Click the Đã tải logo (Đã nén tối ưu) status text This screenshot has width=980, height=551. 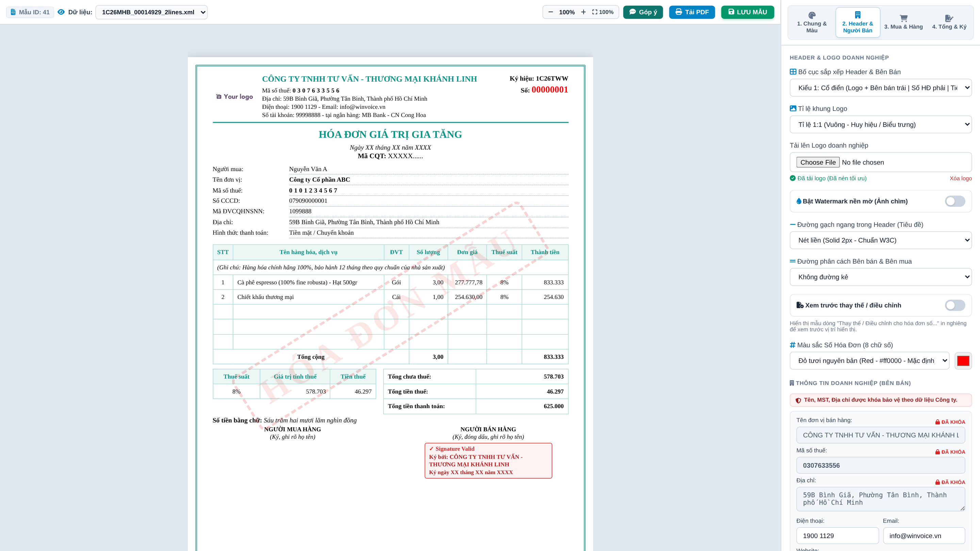point(832,178)
